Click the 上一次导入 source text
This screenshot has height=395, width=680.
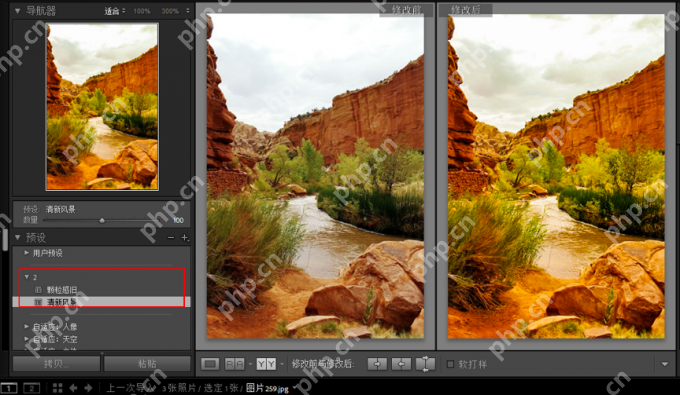(x=131, y=388)
